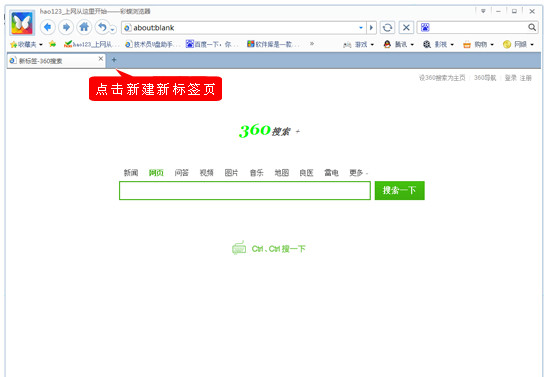
Task: Click the undo closed tab icon
Action: [102, 27]
